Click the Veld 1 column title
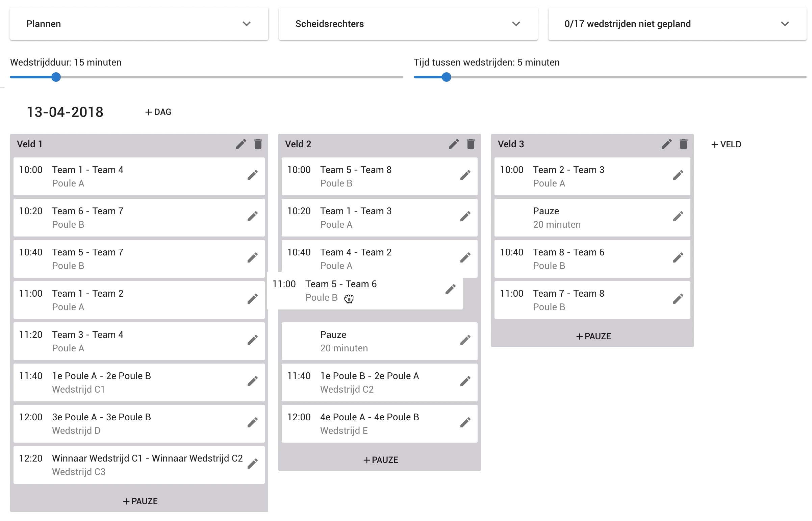Screen dimensions: 812x521 [30, 144]
